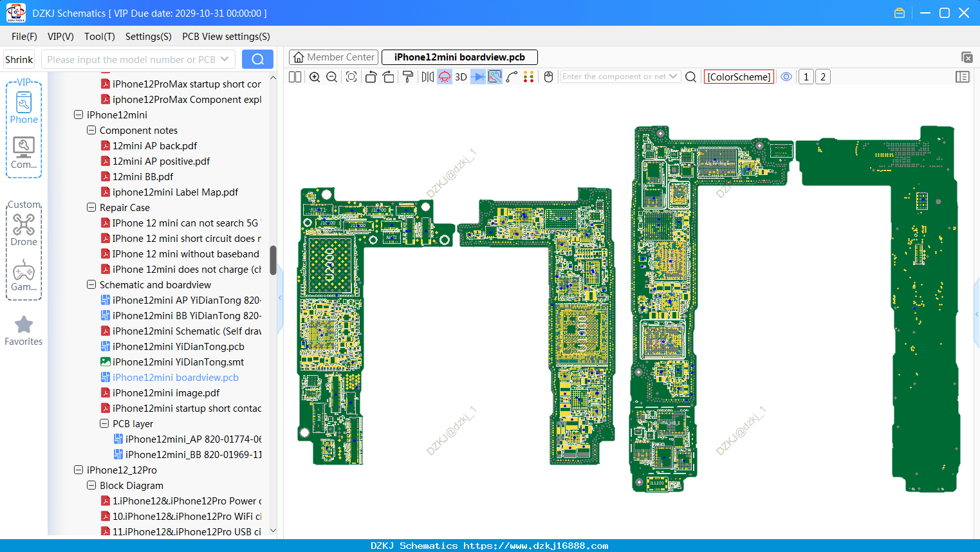Image resolution: width=980 pixels, height=552 pixels.
Task: Fit the board to the window
Action: (351, 77)
